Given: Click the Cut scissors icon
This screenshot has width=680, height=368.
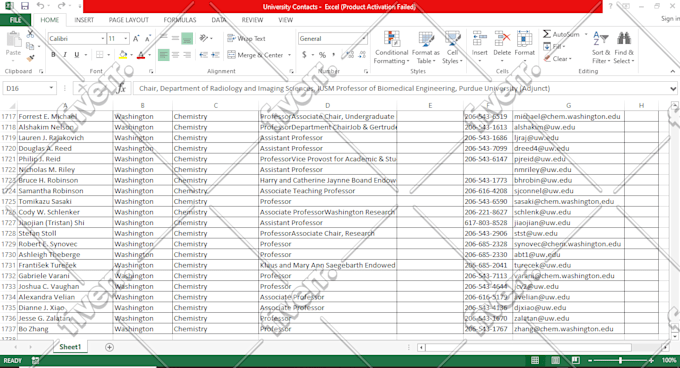Looking at the screenshot, I should click(x=30, y=34).
